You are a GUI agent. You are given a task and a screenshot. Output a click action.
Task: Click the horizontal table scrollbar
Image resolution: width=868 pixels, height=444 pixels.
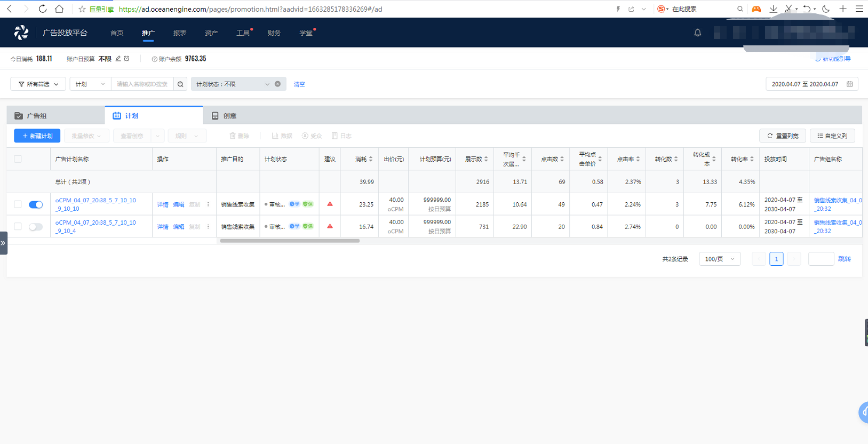(290, 241)
